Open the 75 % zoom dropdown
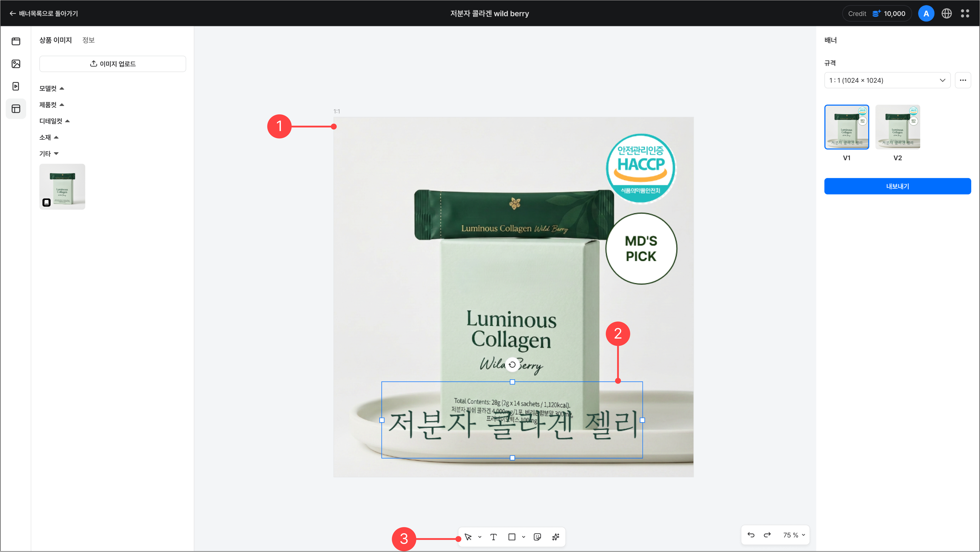This screenshot has width=980, height=557. point(794,535)
